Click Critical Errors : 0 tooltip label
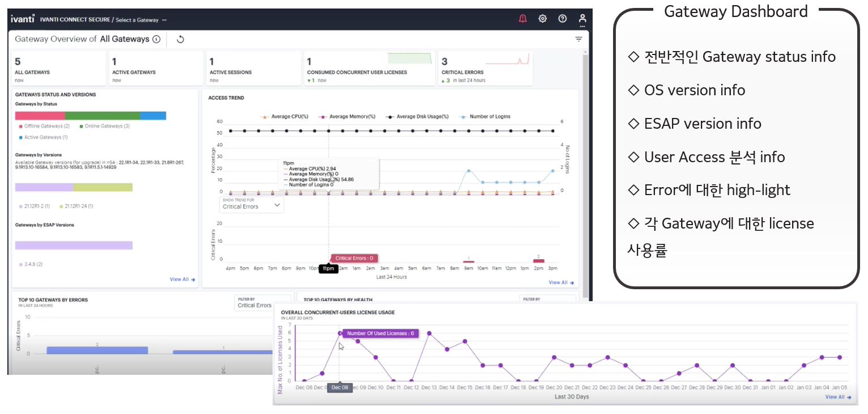Screen dimensions: 868x414 point(354,258)
